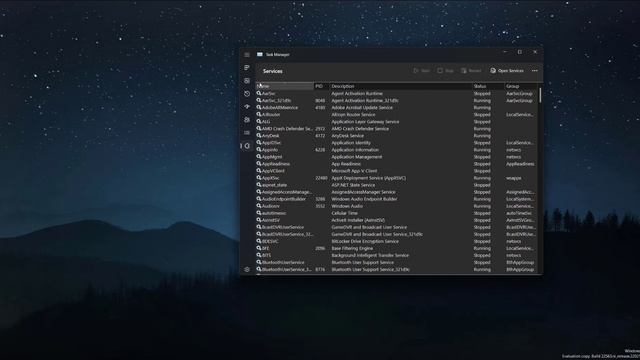Viewport: 640px width, 360px height.
Task: Click the service icon beside Appinfo
Action: (259, 150)
